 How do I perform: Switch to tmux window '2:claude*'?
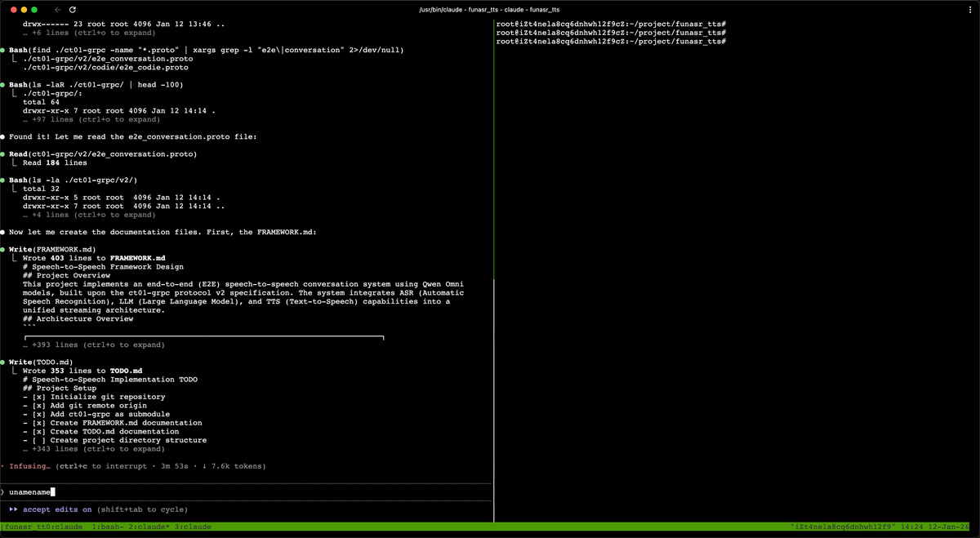point(147,527)
